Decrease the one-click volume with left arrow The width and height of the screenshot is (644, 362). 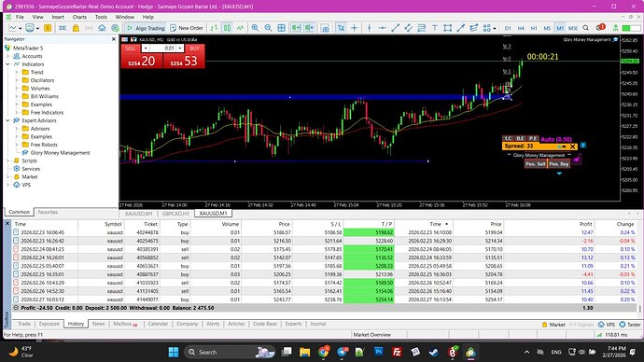coord(146,48)
